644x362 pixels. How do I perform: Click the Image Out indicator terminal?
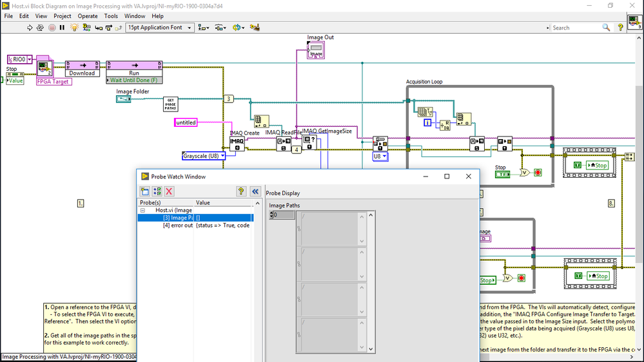pyautogui.click(x=316, y=51)
